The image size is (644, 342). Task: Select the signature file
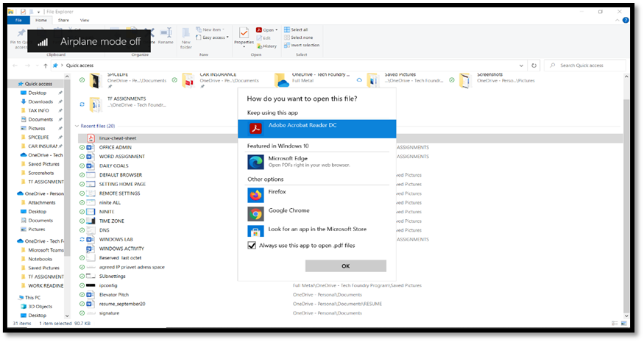(x=109, y=313)
